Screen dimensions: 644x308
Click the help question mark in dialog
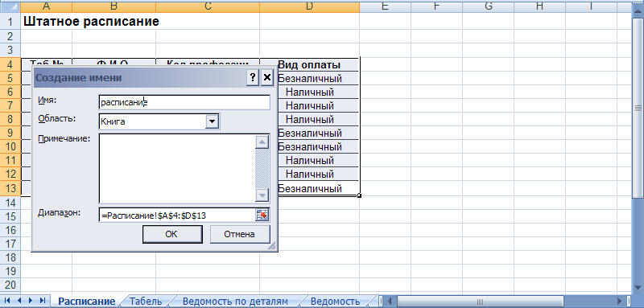(x=253, y=77)
